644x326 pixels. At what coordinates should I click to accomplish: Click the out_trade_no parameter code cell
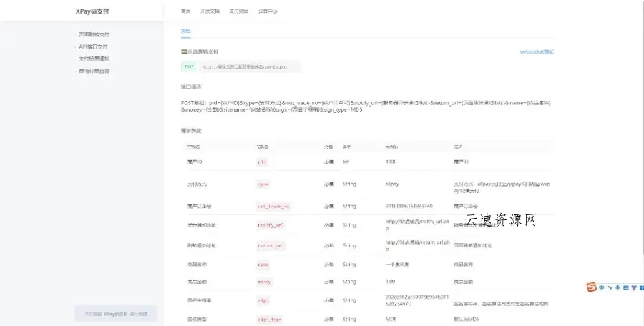coord(273,207)
